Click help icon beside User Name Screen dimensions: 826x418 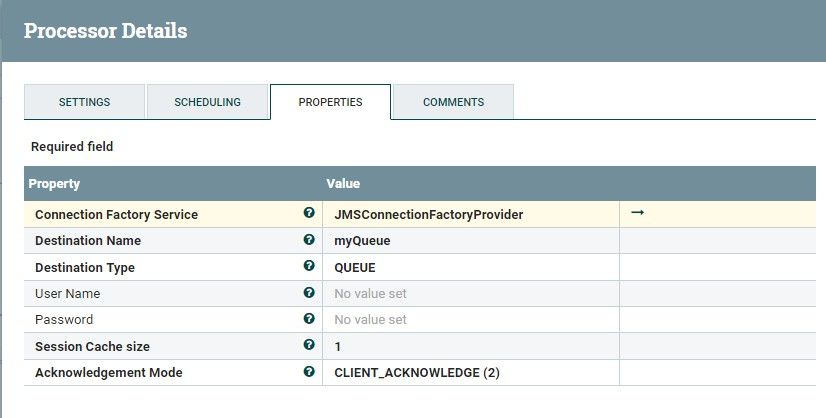pyautogui.click(x=309, y=293)
